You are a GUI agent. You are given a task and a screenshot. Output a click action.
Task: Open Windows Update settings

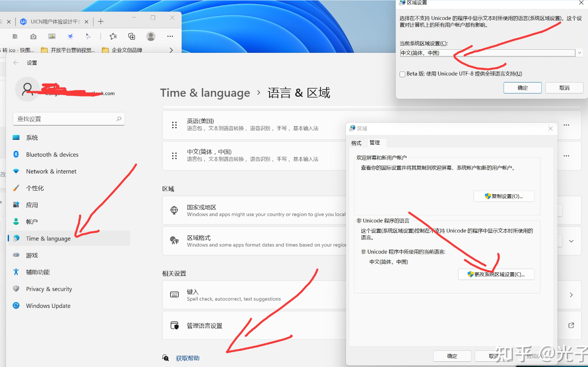pyautogui.click(x=48, y=305)
